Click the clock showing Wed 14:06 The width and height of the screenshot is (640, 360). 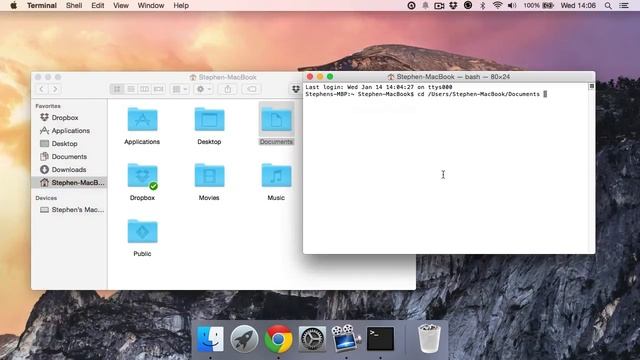[x=578, y=5]
